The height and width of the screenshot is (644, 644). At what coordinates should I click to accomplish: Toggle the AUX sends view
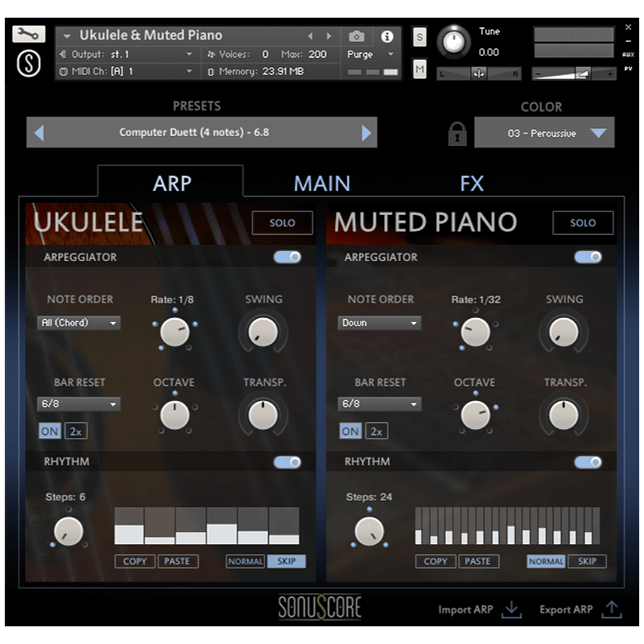click(x=628, y=55)
